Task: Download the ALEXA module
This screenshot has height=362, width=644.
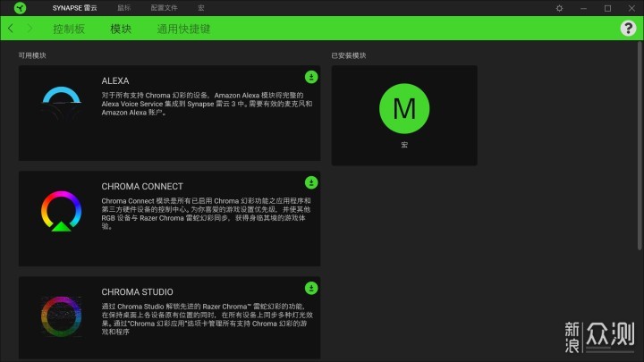Action: (x=311, y=77)
